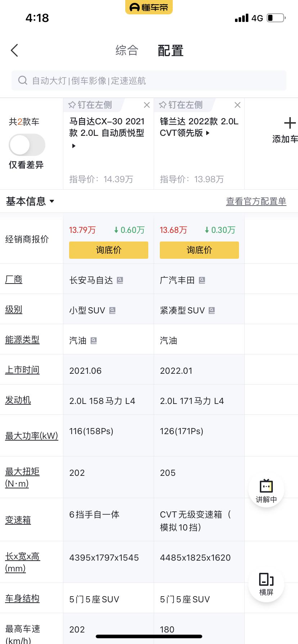The height and width of the screenshot is (644, 298).
Task: Select the 配置 tab
Action: pos(171,51)
